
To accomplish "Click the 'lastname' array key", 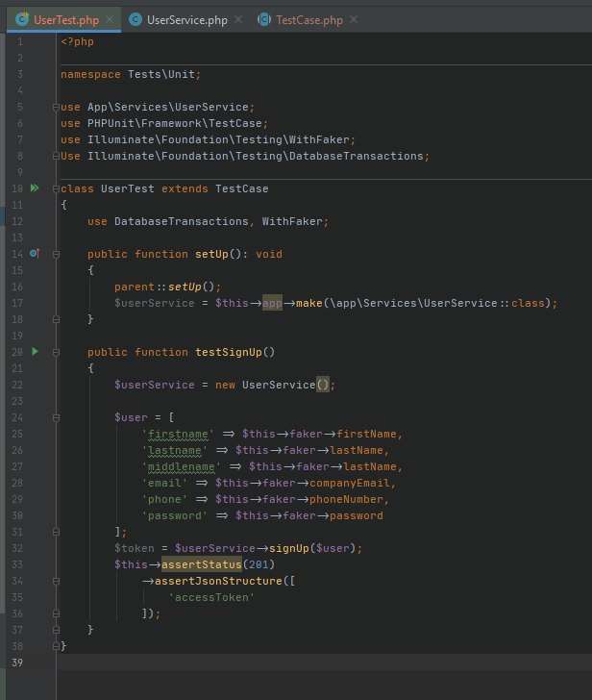I will [175, 450].
